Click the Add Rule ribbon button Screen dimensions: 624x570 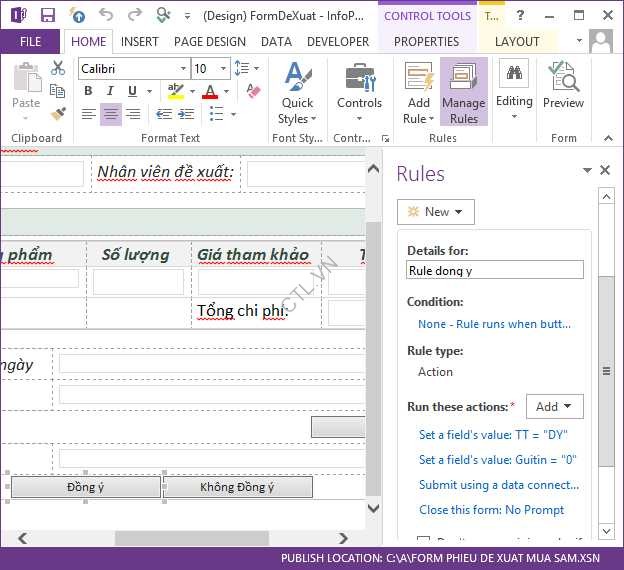click(419, 96)
